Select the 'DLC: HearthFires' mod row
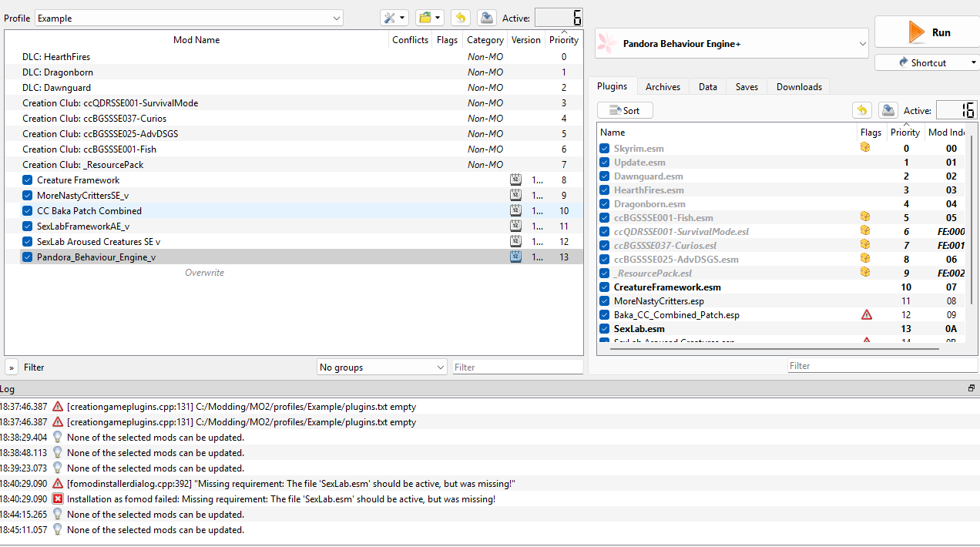Screen dimensions: 980x547 (x=293, y=56)
